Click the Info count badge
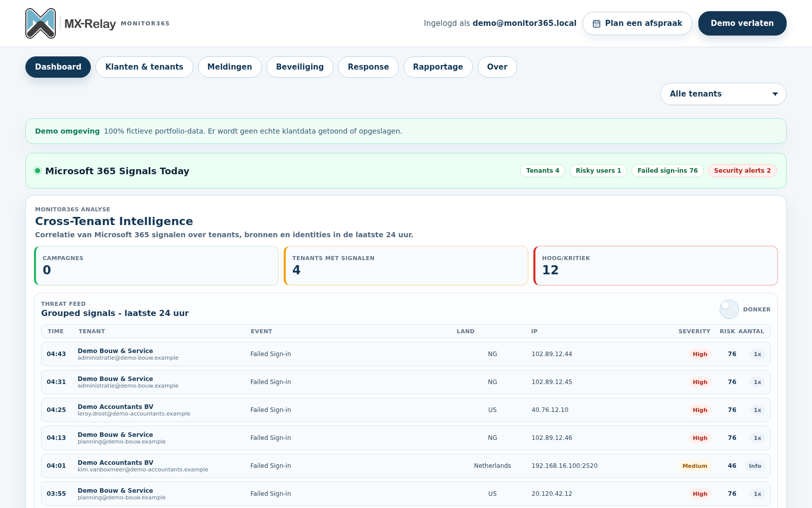 [755, 466]
